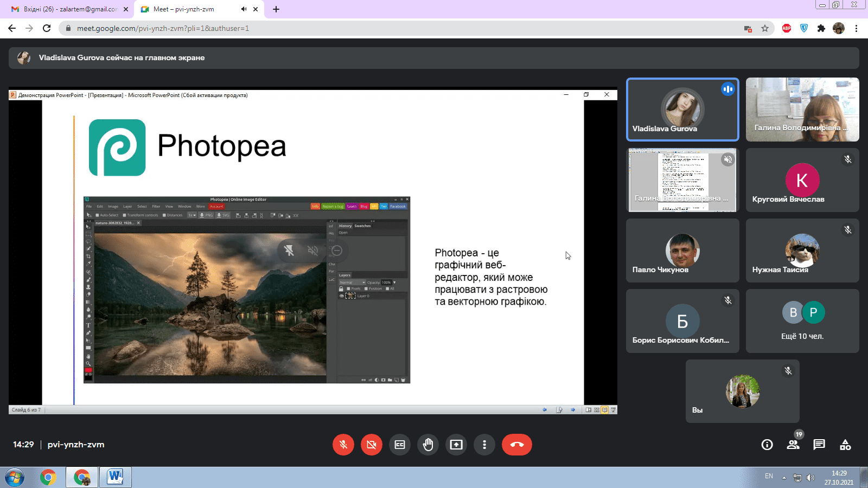Image resolution: width=868 pixels, height=488 pixels.
Task: Switch to Reading view icon in PowerPoint
Action: click(605, 410)
